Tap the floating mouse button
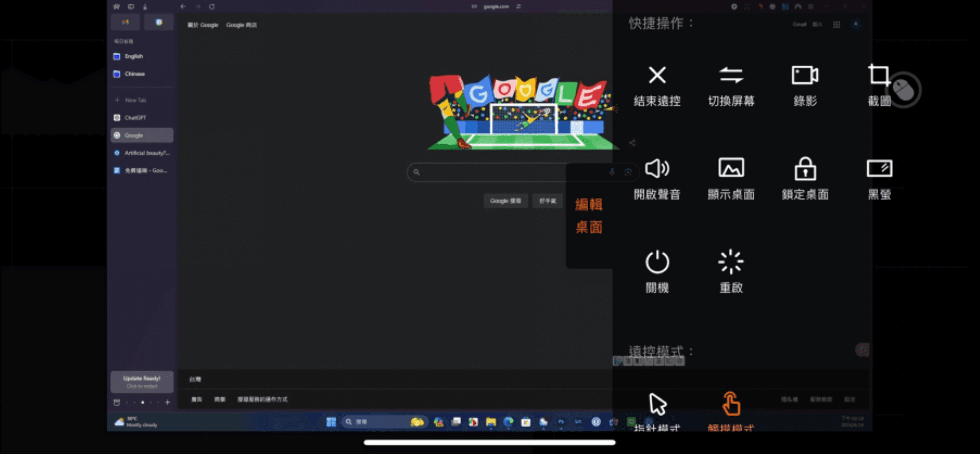Image resolution: width=980 pixels, height=454 pixels. [903, 90]
